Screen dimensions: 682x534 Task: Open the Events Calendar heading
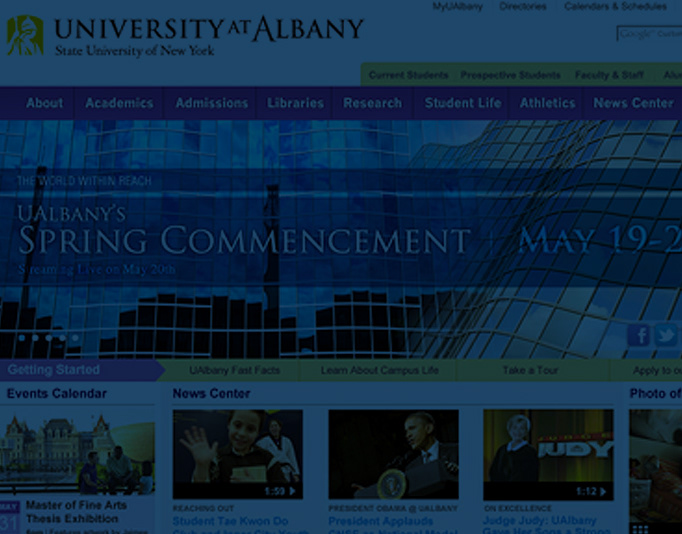[x=57, y=394]
